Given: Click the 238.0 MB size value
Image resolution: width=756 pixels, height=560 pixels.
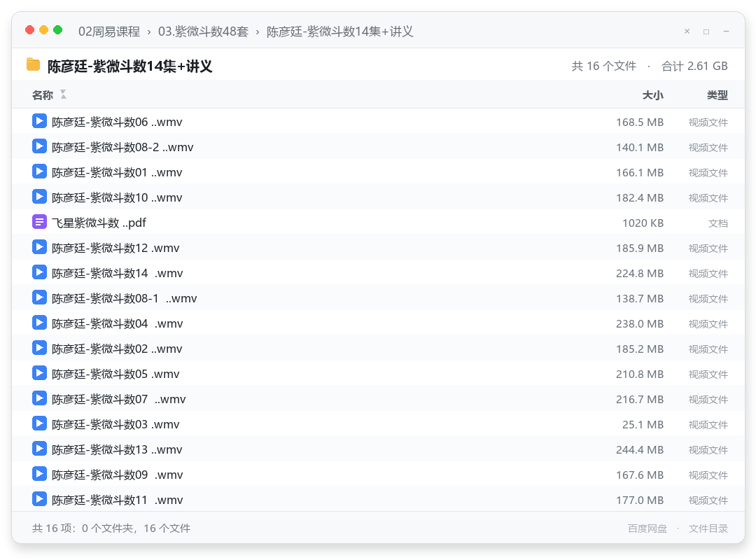Looking at the screenshot, I should tap(640, 323).
